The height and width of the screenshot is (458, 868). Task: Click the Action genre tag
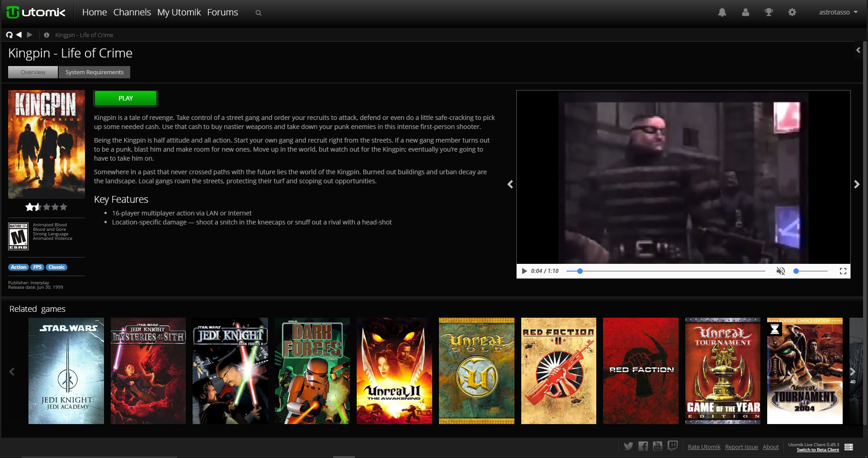pos(19,267)
